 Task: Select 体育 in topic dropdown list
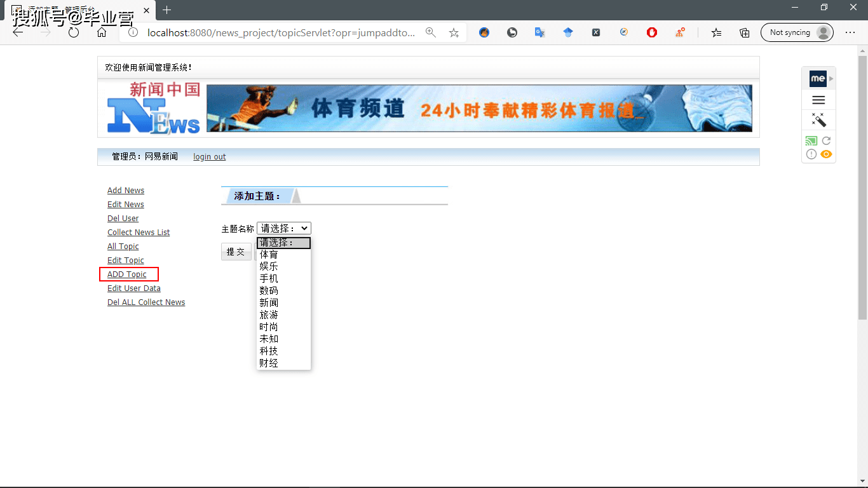[x=283, y=254]
